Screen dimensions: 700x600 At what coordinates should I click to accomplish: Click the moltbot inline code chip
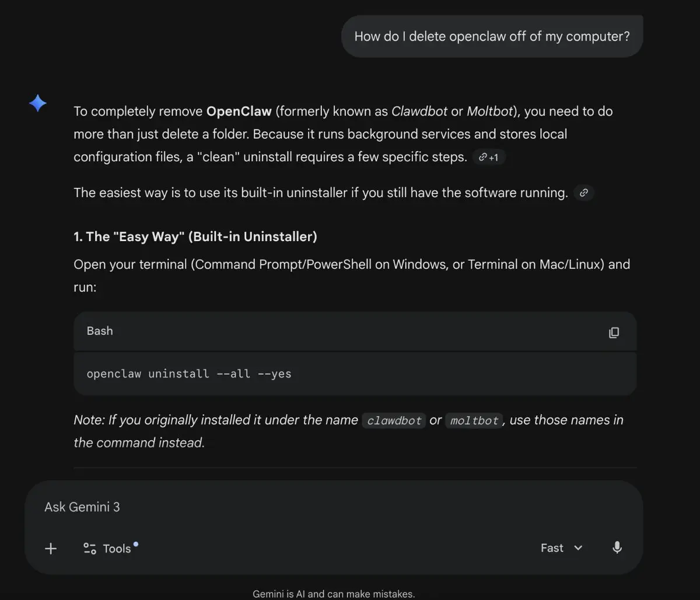pyautogui.click(x=474, y=421)
